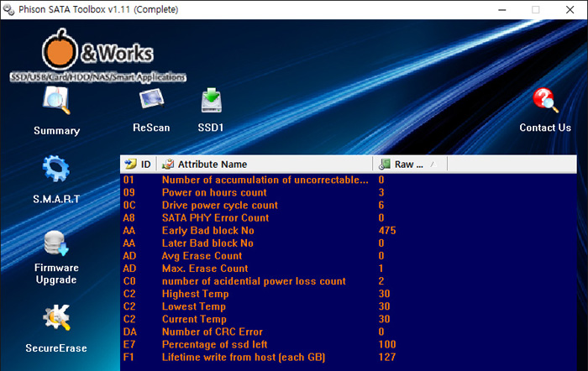The height and width of the screenshot is (371, 588).
Task: Click the Summary label
Action: tap(56, 131)
